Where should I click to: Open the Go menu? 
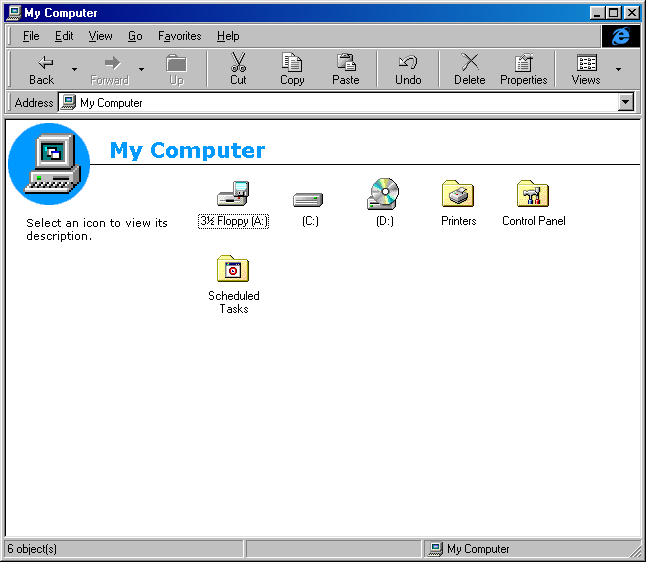coord(135,36)
